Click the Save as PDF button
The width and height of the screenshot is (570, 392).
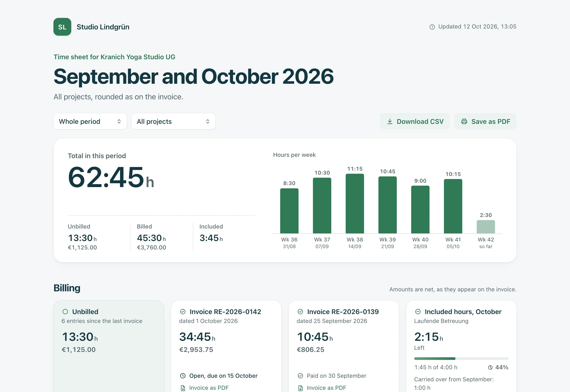(x=485, y=121)
